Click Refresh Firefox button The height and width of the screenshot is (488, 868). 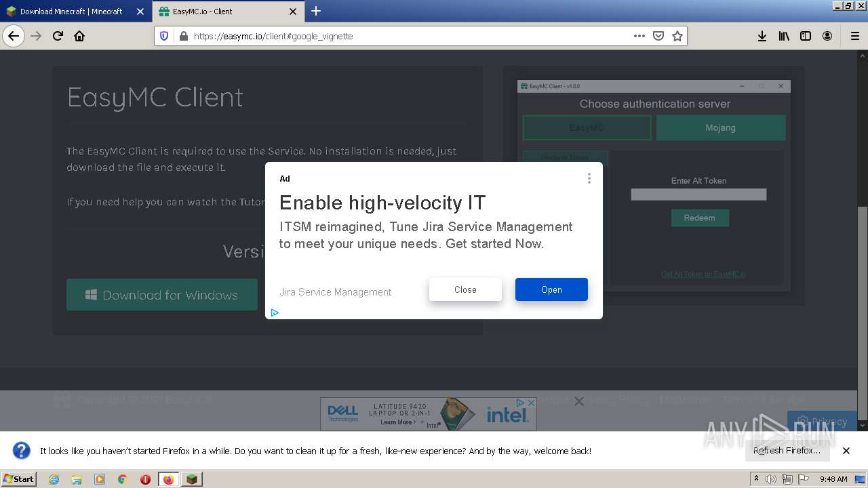click(x=787, y=451)
